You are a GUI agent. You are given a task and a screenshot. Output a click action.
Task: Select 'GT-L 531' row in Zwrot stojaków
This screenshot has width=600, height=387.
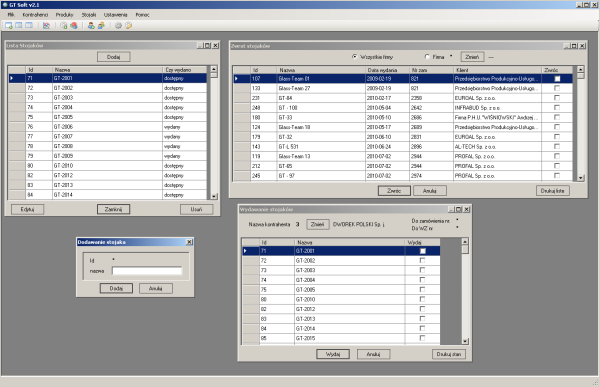click(x=403, y=147)
